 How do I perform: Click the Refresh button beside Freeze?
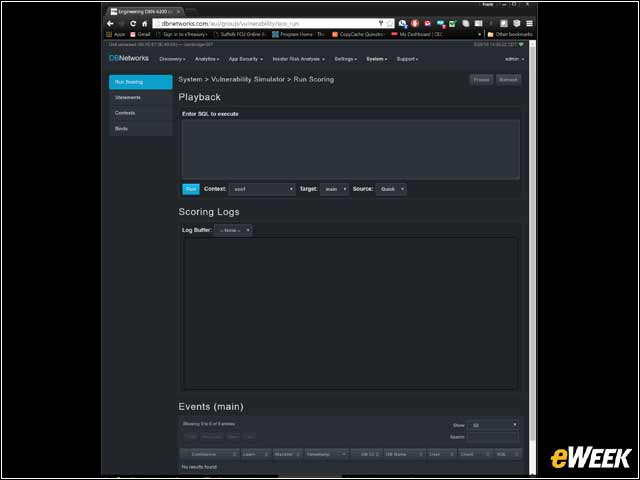(508, 80)
